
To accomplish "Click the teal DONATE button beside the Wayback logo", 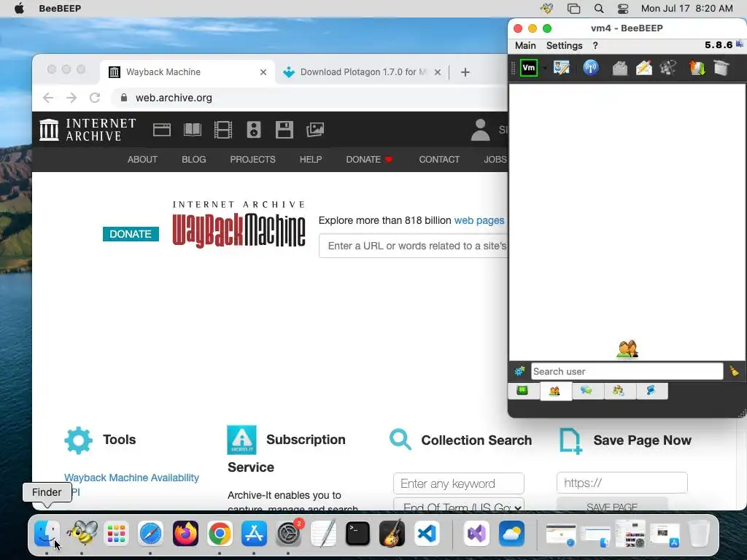I will click(131, 234).
